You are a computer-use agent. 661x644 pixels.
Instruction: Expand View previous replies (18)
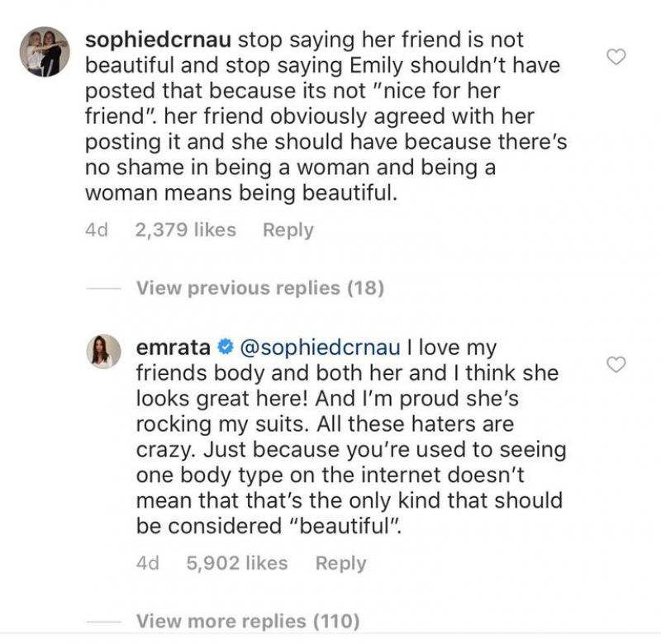[259, 288]
